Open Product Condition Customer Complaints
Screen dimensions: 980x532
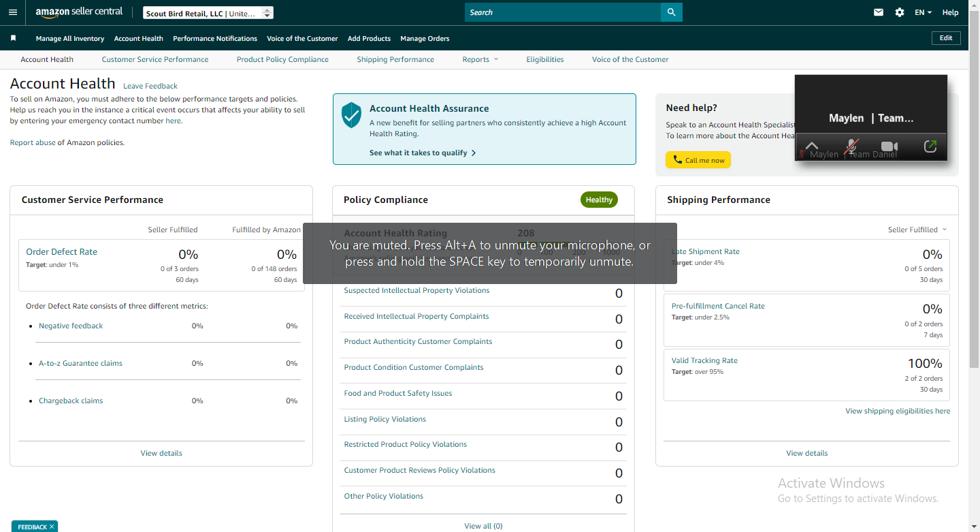point(414,367)
